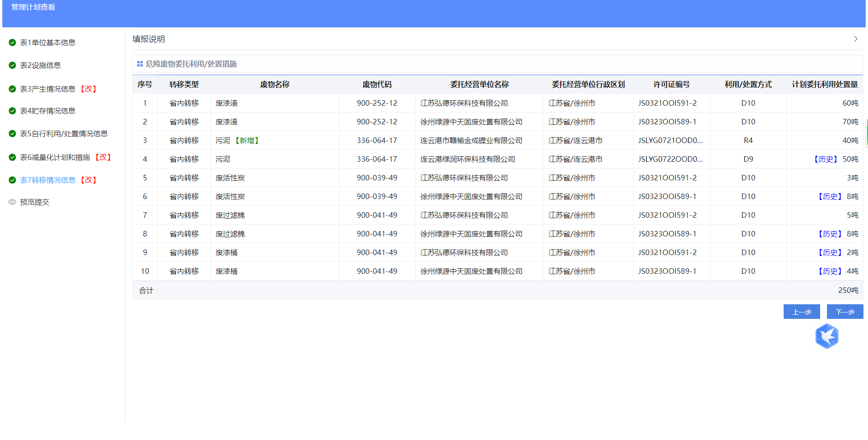Screen dimensions: 868x440
Task: Open 表4贮存情况信息 in the sidebar
Action: coord(47,111)
